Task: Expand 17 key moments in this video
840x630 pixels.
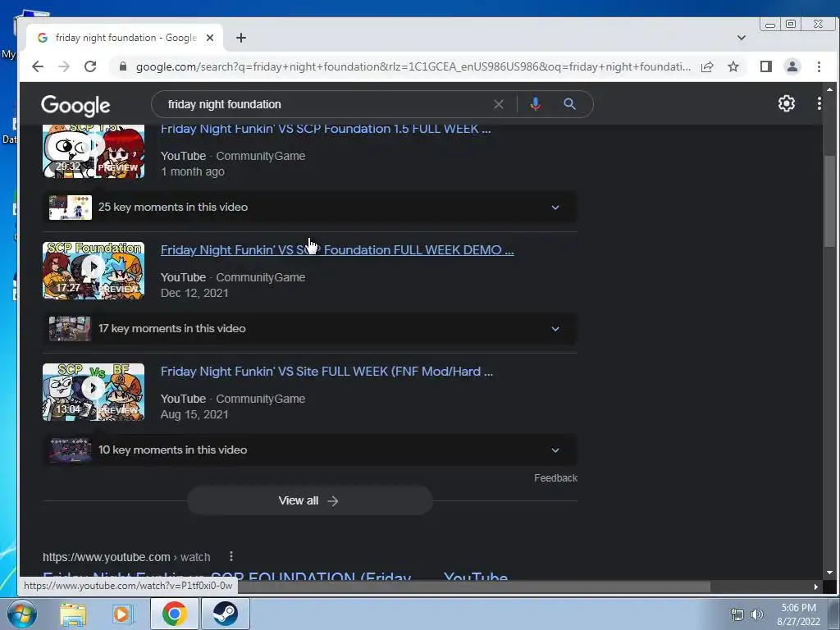Action: [x=309, y=328]
